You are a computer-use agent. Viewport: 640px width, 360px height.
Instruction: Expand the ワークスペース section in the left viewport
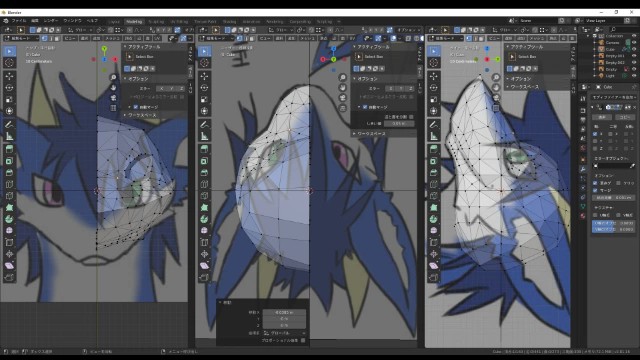point(141,115)
